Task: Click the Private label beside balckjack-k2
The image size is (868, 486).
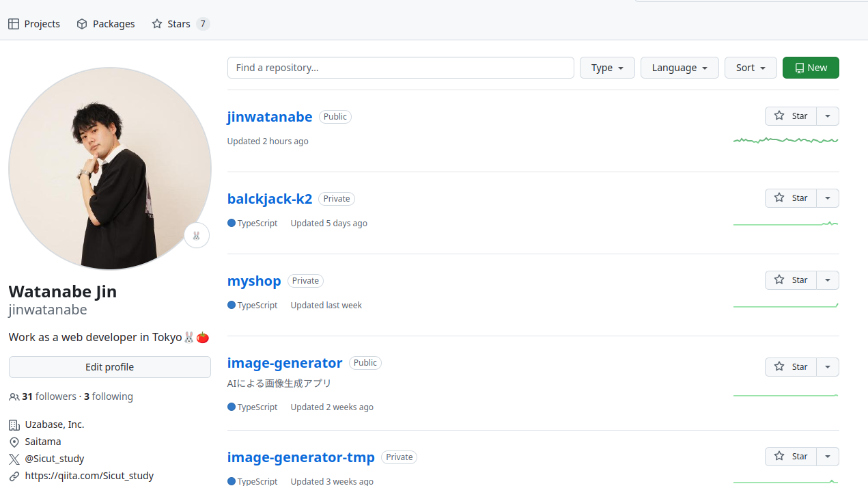Action: (337, 199)
